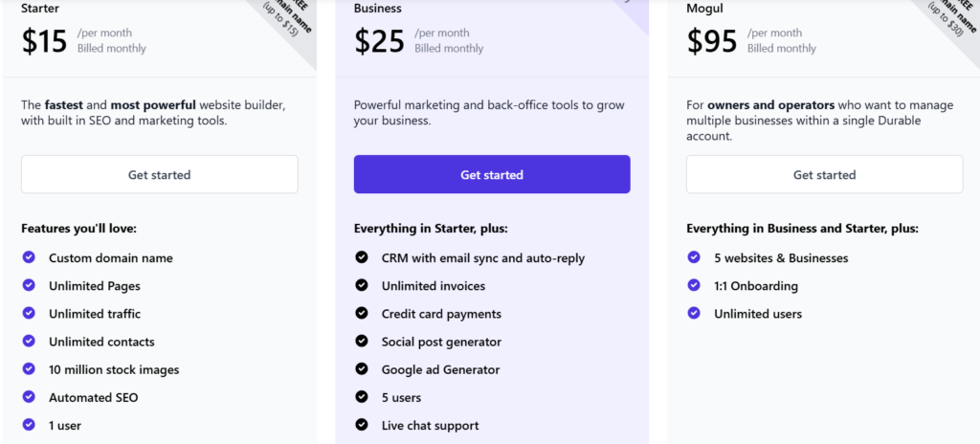This screenshot has width=980, height=444.
Task: Click black checkmark beside Unlimited invoices
Action: tap(361, 285)
